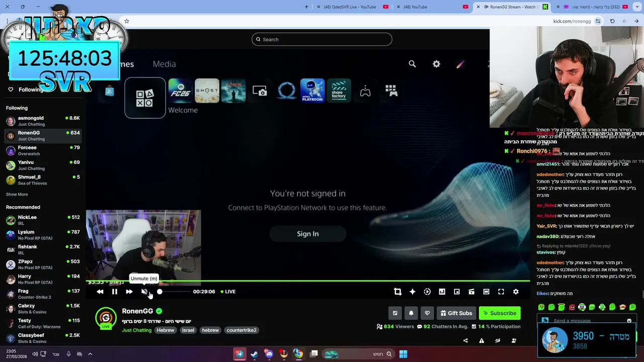Select FC26 game tile
This screenshot has height=362, width=644.
(180, 90)
